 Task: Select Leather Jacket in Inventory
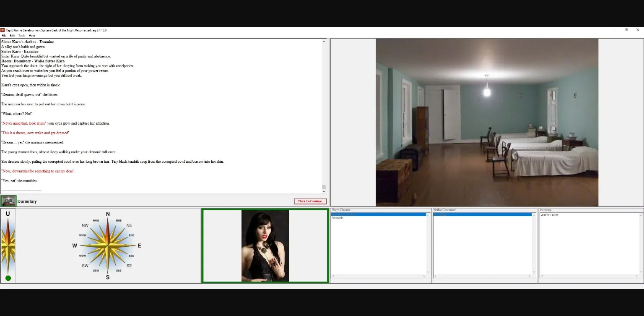[549, 215]
